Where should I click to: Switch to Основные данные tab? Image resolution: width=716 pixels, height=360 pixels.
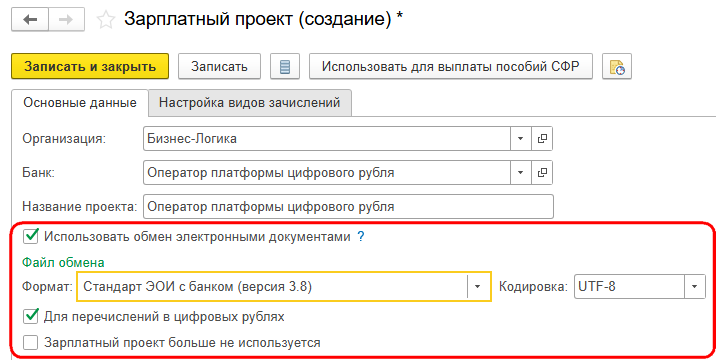point(80,103)
